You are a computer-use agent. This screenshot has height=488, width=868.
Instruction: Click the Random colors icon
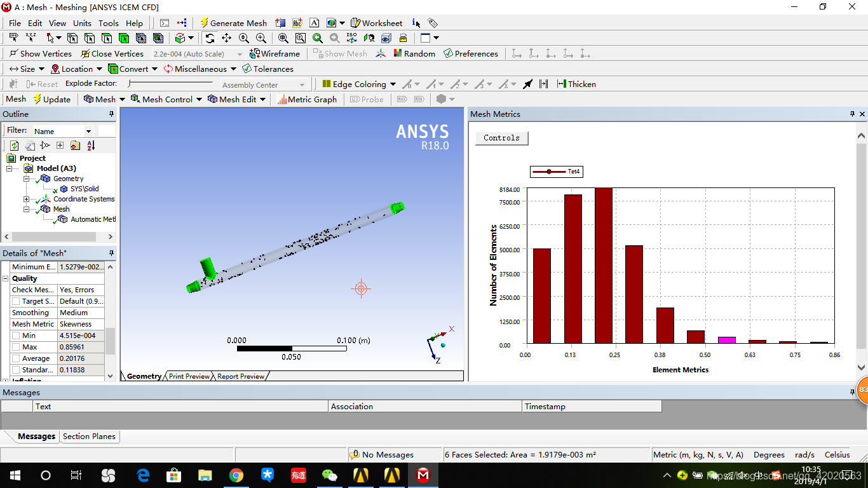point(414,53)
